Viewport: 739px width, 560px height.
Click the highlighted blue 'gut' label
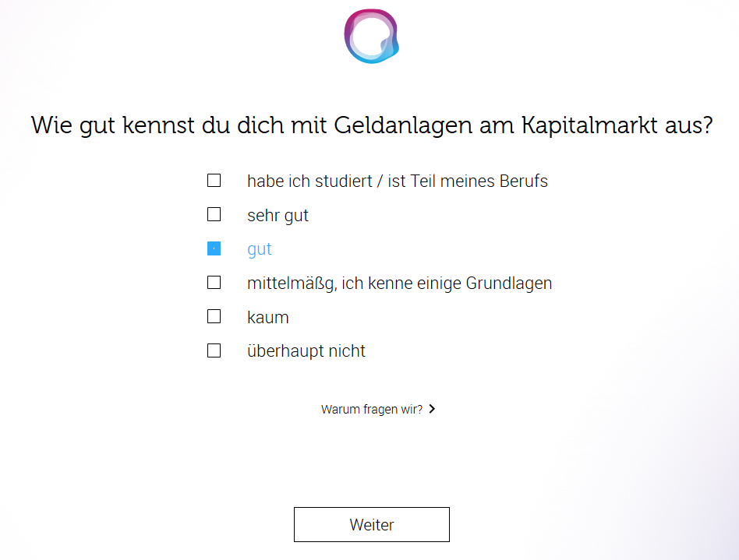point(259,248)
